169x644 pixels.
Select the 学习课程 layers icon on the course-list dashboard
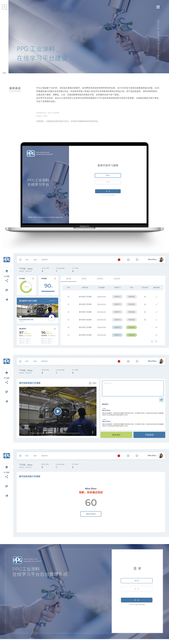(6, 271)
